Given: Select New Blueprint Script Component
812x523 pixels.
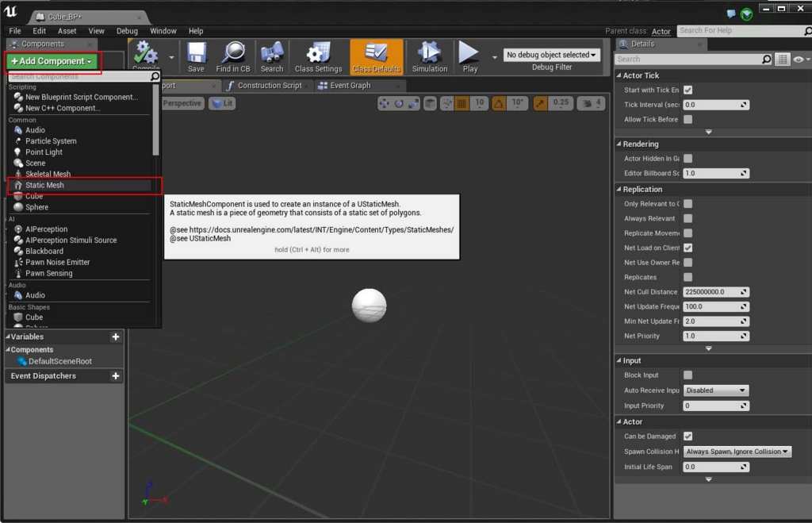Looking at the screenshot, I should 82,98.
